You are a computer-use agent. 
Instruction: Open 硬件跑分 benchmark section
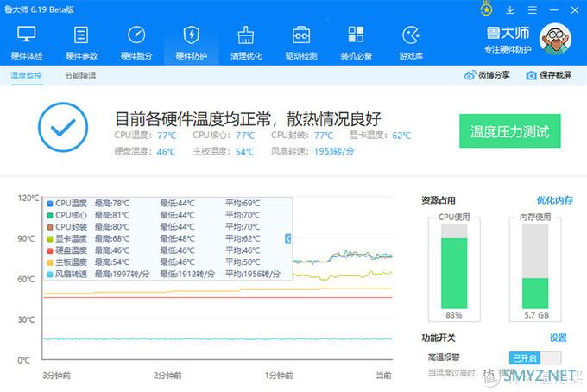click(x=136, y=43)
